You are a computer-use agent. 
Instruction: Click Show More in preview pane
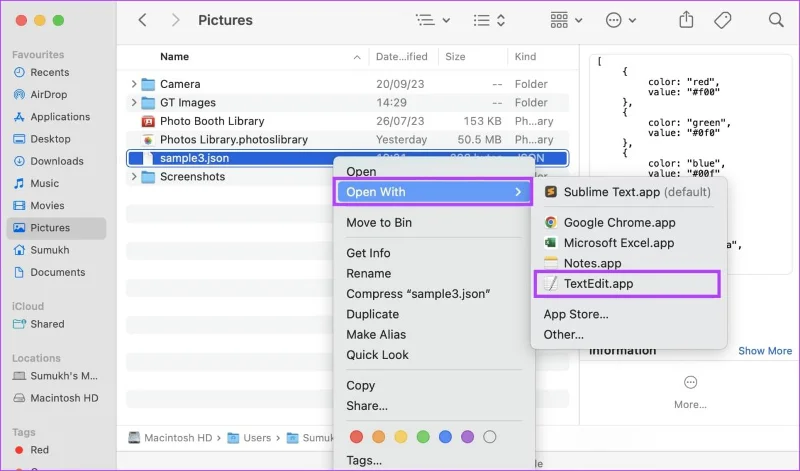click(765, 351)
